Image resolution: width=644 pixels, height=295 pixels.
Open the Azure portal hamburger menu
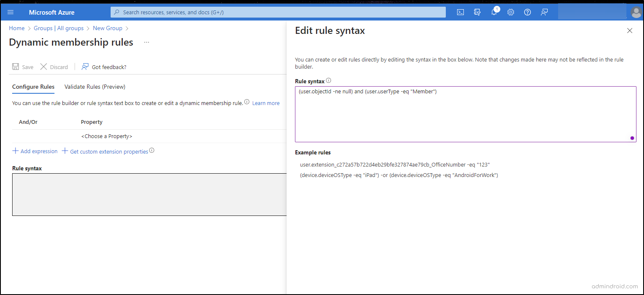pos(10,12)
